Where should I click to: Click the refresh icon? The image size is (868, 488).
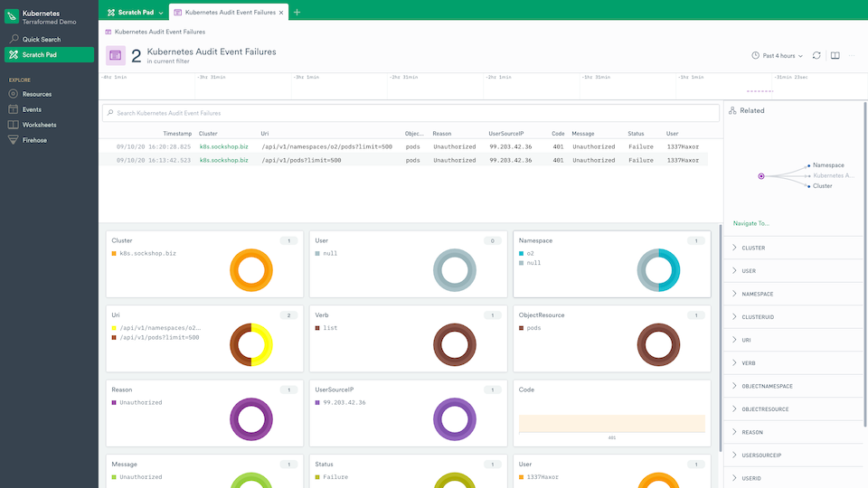[816, 55]
